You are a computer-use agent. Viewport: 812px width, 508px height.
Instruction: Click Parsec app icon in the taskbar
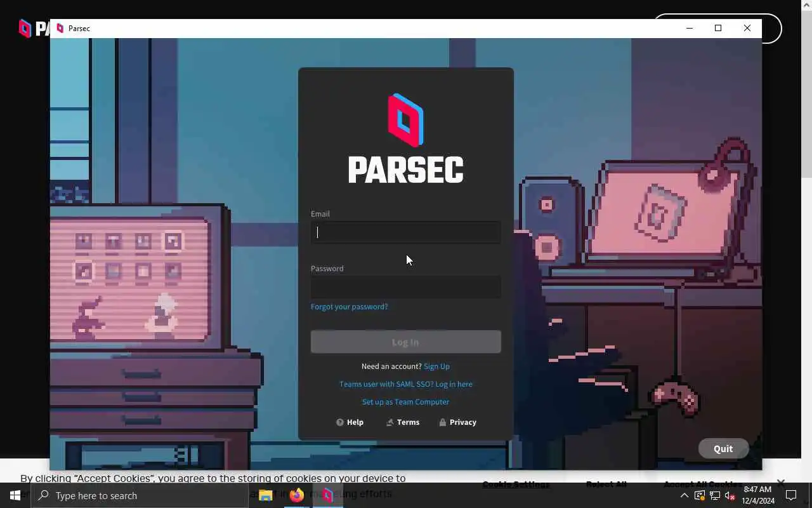coord(327,495)
